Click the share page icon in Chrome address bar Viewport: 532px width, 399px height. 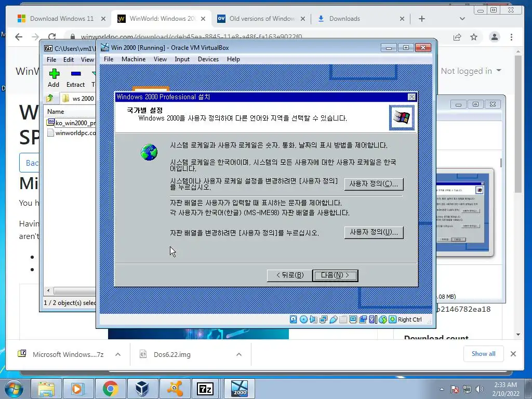(457, 37)
